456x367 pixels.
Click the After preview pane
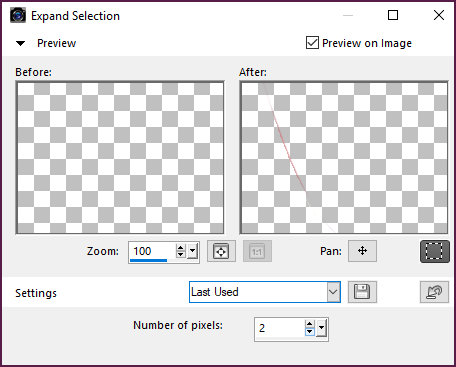click(344, 157)
